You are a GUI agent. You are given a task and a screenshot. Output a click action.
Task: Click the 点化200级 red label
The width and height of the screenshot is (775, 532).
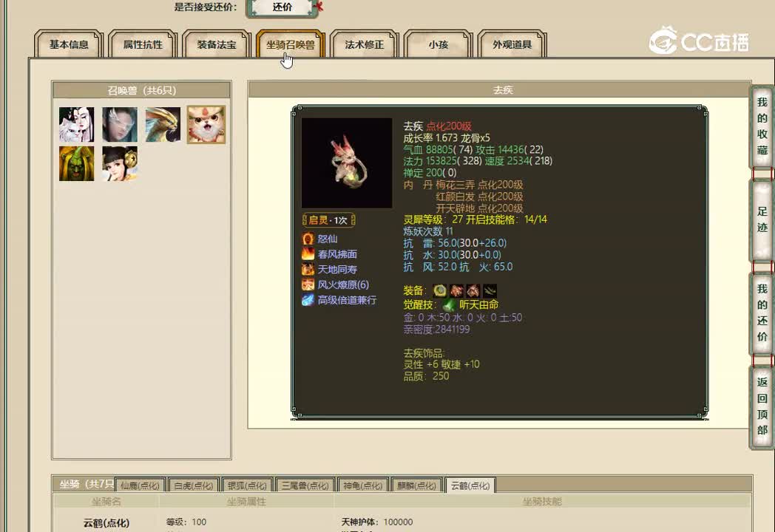tap(449, 126)
